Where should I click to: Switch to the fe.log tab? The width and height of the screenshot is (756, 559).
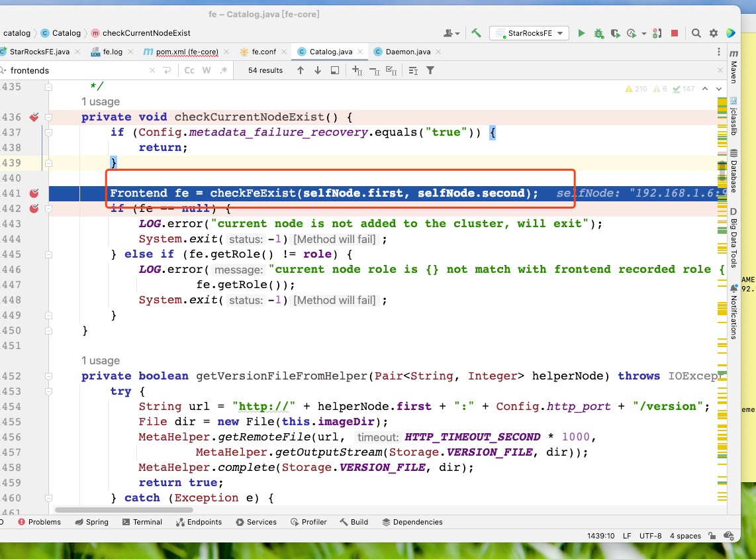(113, 52)
